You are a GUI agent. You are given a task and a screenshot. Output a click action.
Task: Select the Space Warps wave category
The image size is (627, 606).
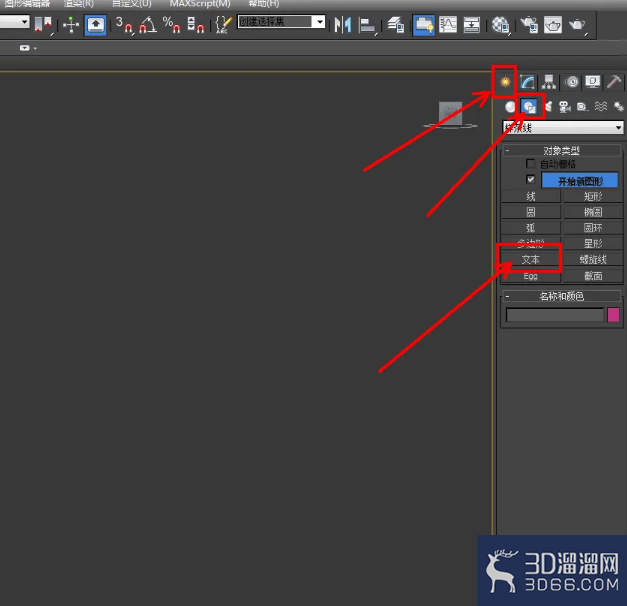(601, 107)
